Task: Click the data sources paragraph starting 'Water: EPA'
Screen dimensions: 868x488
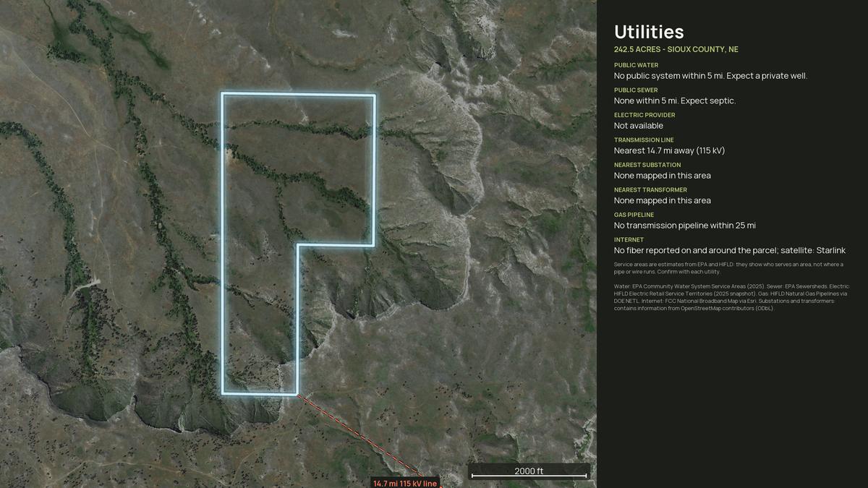Action: (x=732, y=297)
